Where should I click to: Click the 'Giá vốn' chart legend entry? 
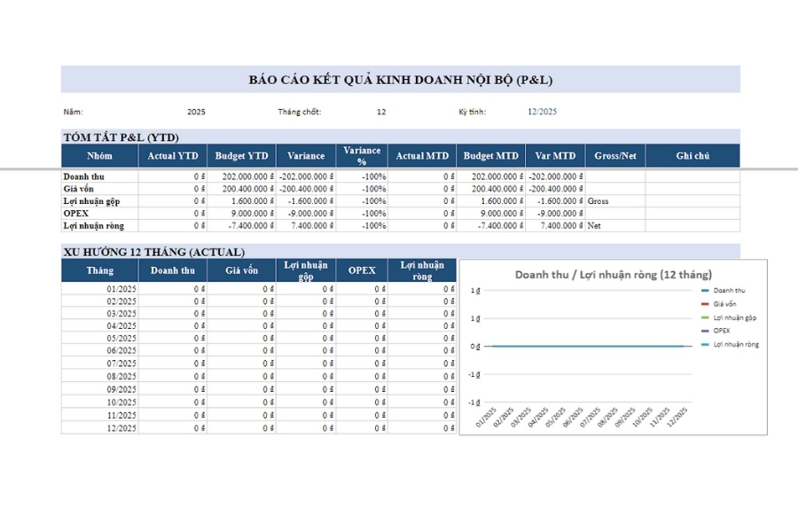tap(718, 304)
